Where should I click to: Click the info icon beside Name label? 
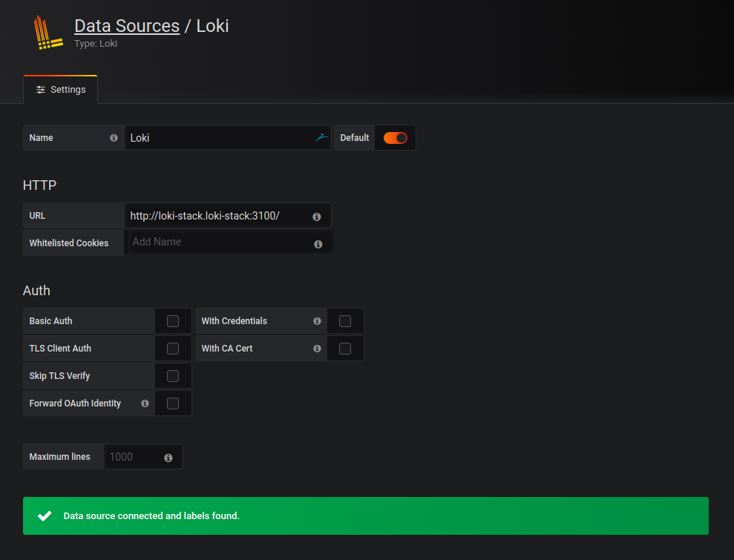coord(114,138)
